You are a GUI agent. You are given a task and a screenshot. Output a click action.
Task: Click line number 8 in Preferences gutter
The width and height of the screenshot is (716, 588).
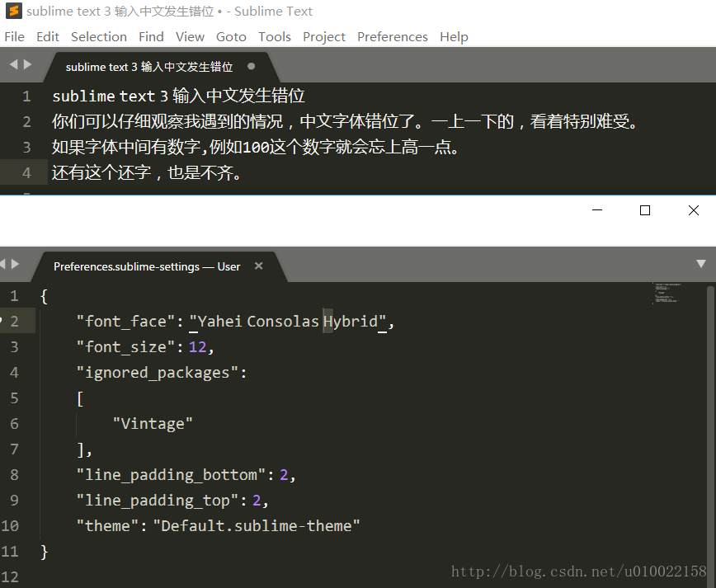pyautogui.click(x=14, y=475)
